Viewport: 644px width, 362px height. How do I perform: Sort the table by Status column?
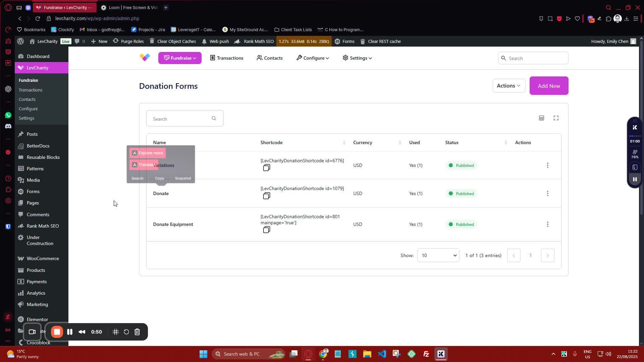coord(505,143)
